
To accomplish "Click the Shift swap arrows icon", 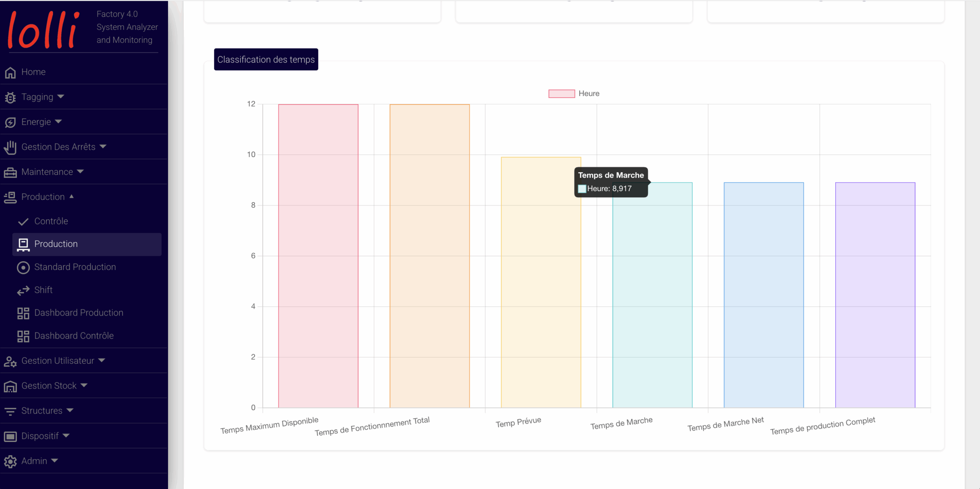I will click(x=23, y=291).
